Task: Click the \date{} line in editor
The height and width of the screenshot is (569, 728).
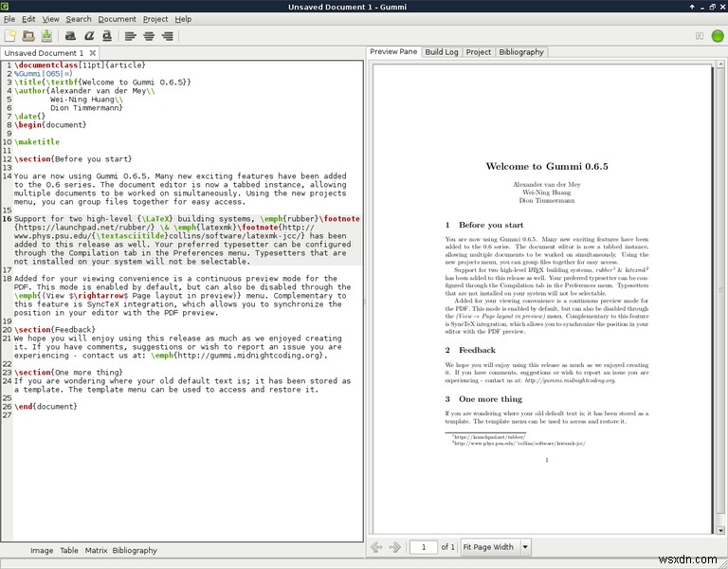Action: 29,117
